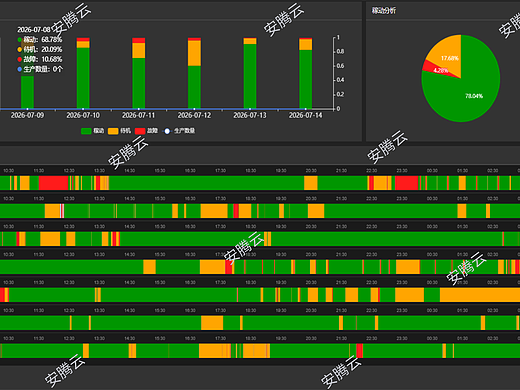Toggle the orange 待机 legend series
This screenshot has width=520, height=390.
(119, 131)
